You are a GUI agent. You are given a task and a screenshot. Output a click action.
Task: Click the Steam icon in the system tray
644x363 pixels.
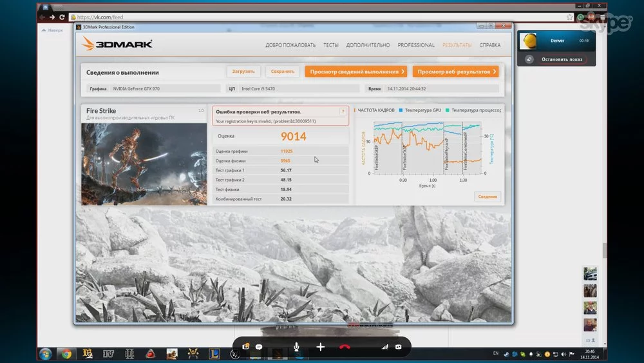coord(506,354)
